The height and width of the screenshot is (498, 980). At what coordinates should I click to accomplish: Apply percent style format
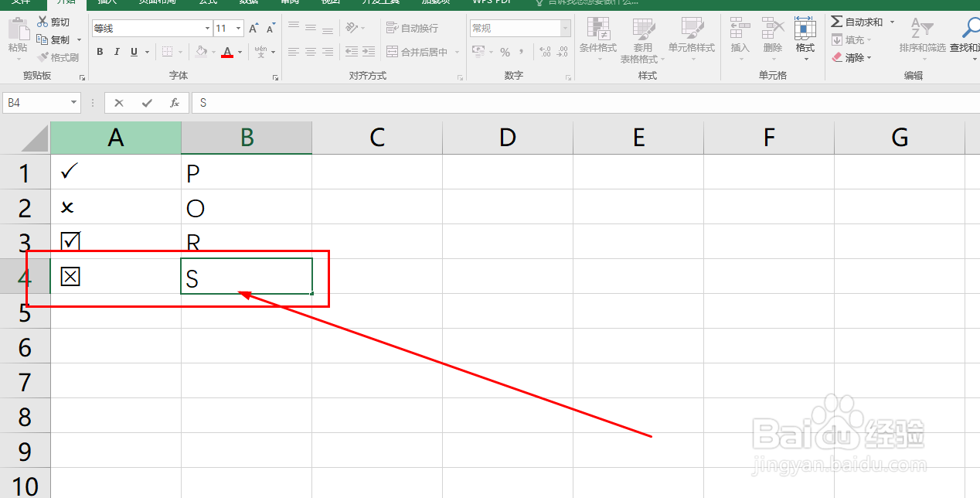tap(505, 52)
